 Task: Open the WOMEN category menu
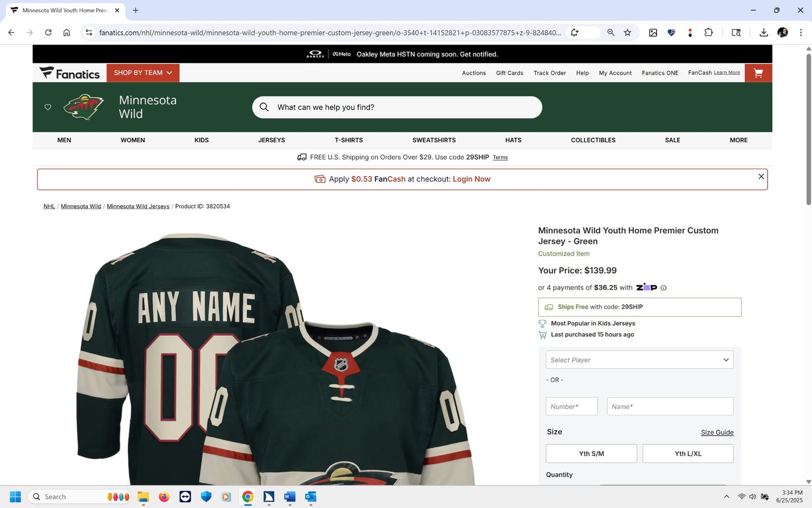click(133, 140)
